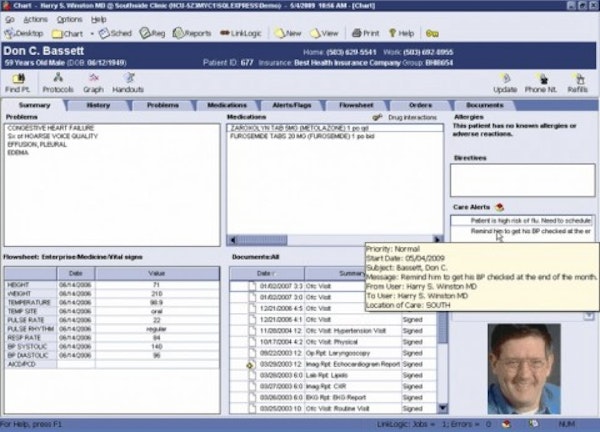Image resolution: width=600 pixels, height=432 pixels.
Task: Open the Graph tool
Action: pos(93,83)
